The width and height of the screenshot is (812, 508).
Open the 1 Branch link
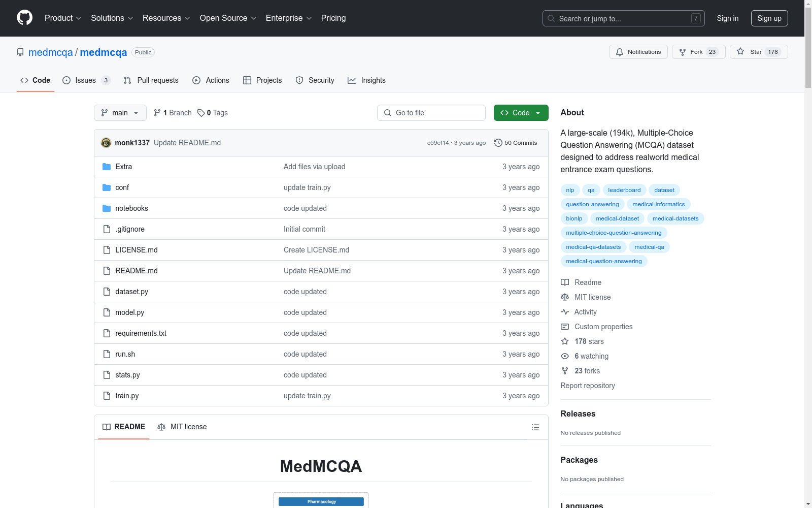(173, 113)
